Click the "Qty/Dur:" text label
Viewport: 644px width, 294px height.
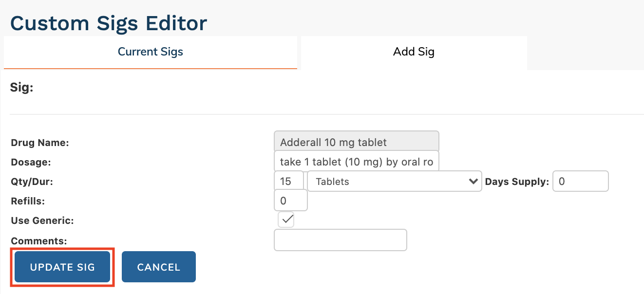click(32, 182)
